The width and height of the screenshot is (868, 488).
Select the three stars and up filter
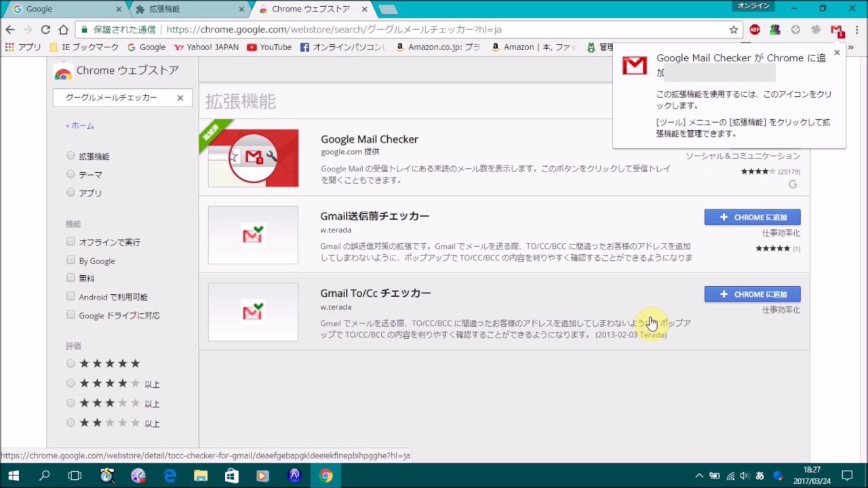pos(71,403)
